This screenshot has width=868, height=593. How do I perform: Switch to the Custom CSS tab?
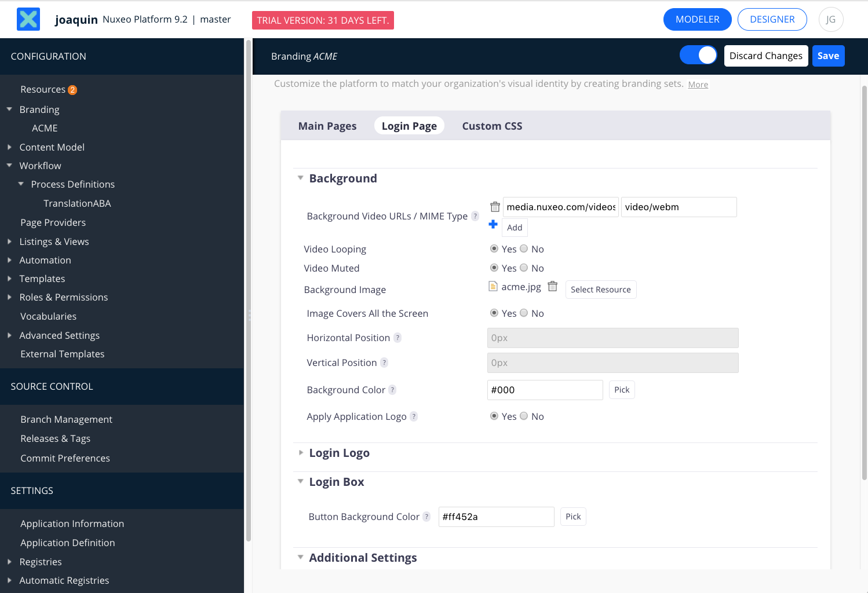(x=492, y=126)
